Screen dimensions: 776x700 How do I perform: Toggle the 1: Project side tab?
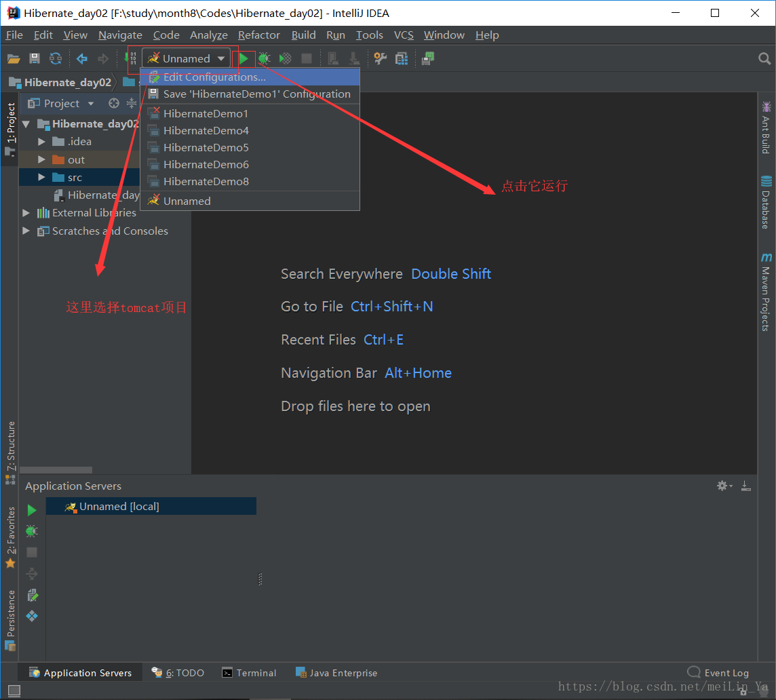[x=10, y=129]
